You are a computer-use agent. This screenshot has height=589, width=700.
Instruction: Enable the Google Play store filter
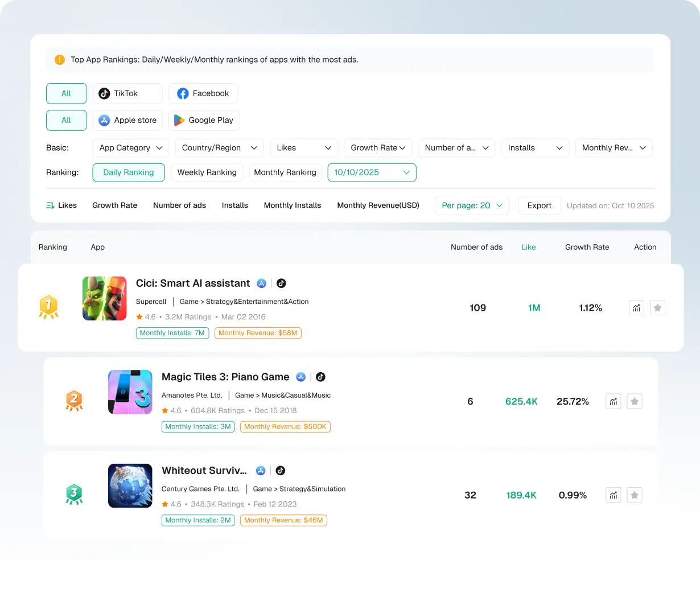204,120
